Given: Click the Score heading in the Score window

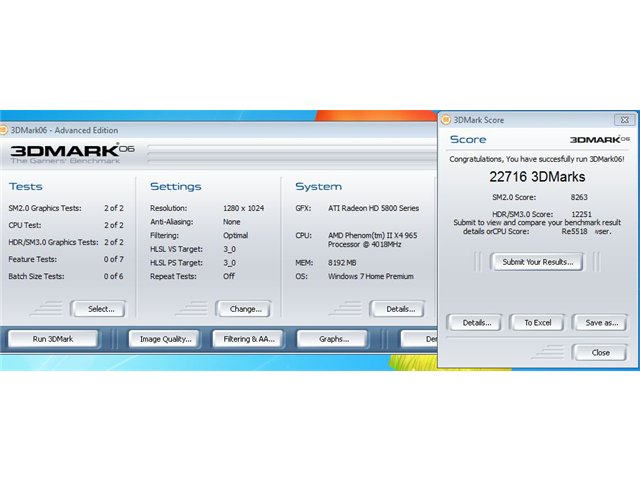Looking at the screenshot, I should (468, 139).
